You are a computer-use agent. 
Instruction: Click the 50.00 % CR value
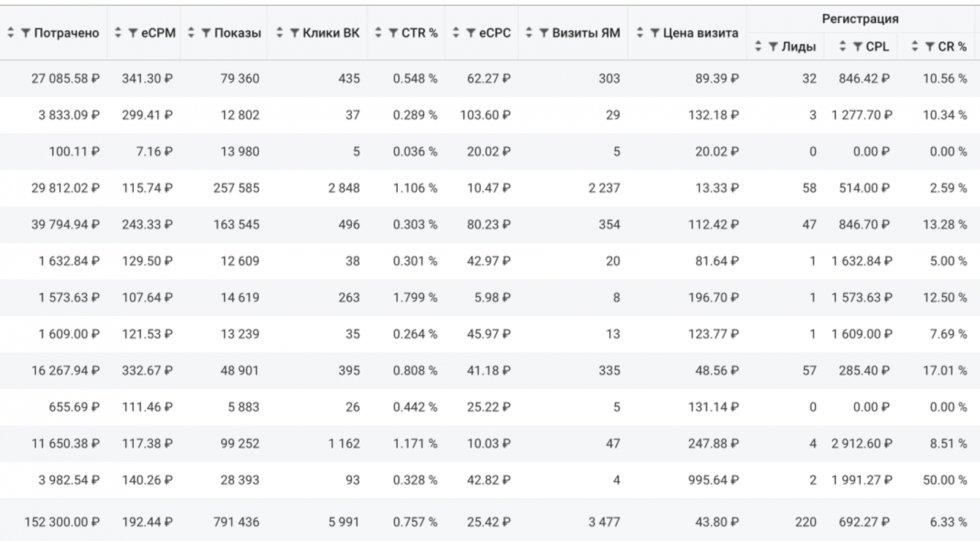(944, 480)
